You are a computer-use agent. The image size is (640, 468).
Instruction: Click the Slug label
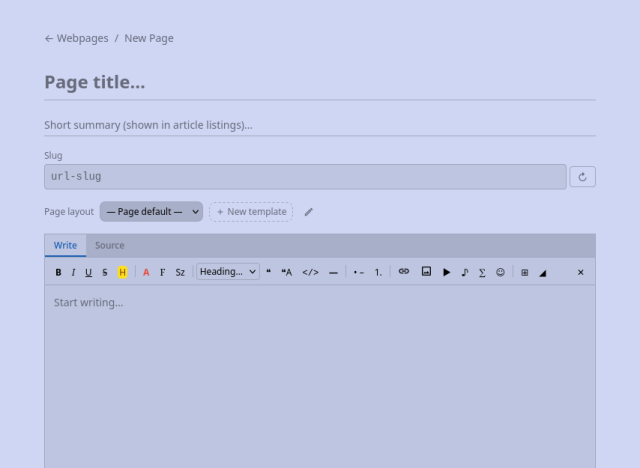tap(53, 155)
